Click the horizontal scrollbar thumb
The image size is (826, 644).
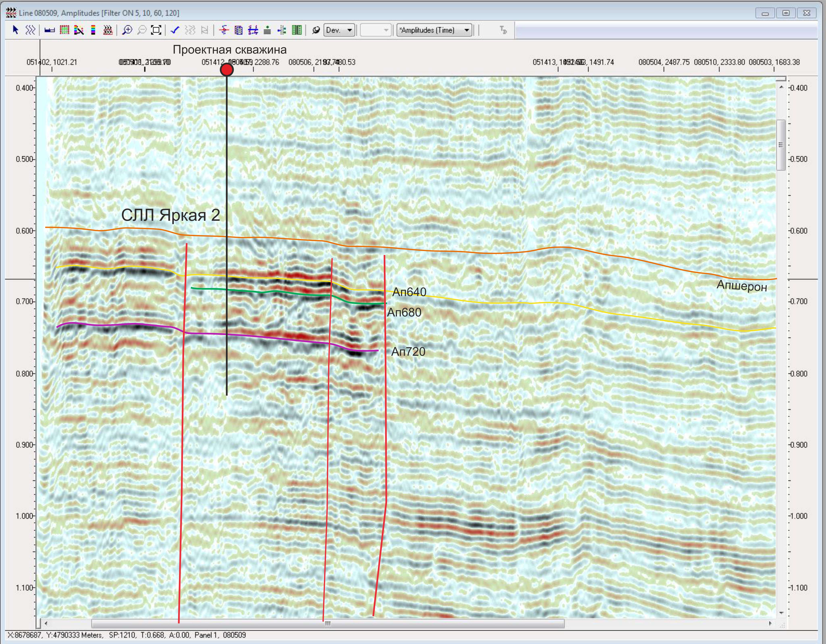click(328, 623)
